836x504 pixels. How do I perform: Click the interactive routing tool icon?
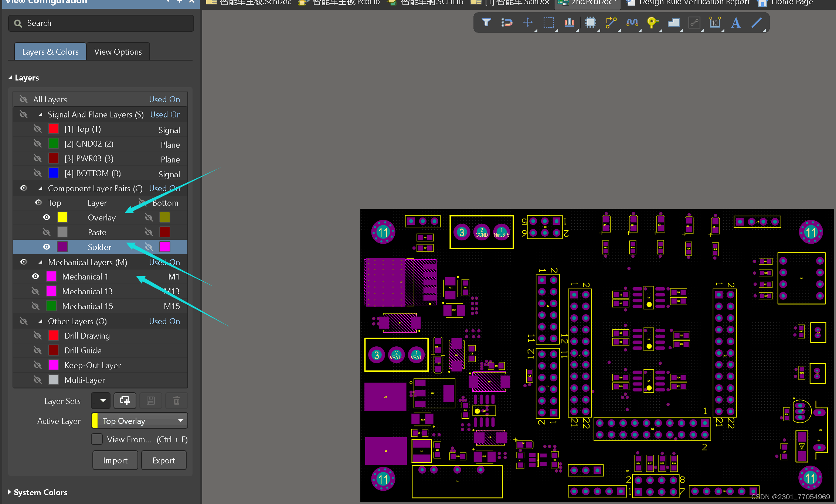pos(611,23)
